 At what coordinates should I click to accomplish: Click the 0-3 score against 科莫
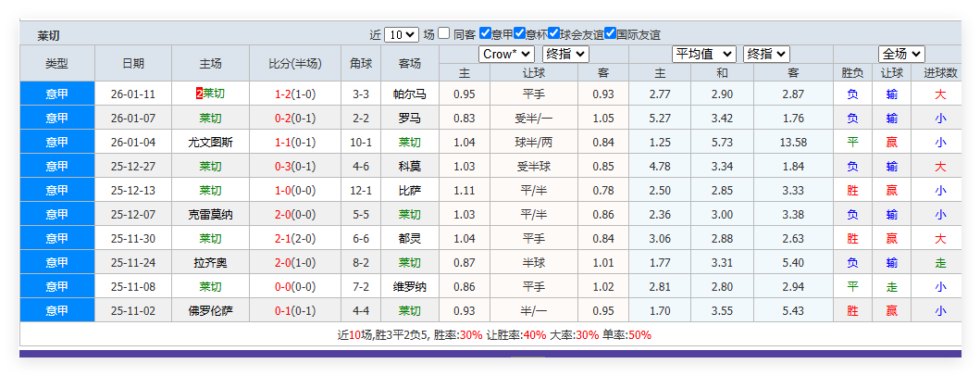283,166
